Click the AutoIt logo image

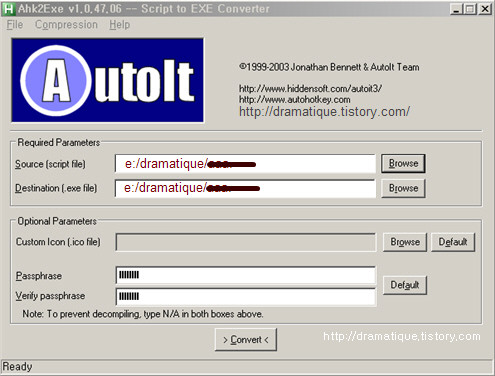[x=108, y=80]
